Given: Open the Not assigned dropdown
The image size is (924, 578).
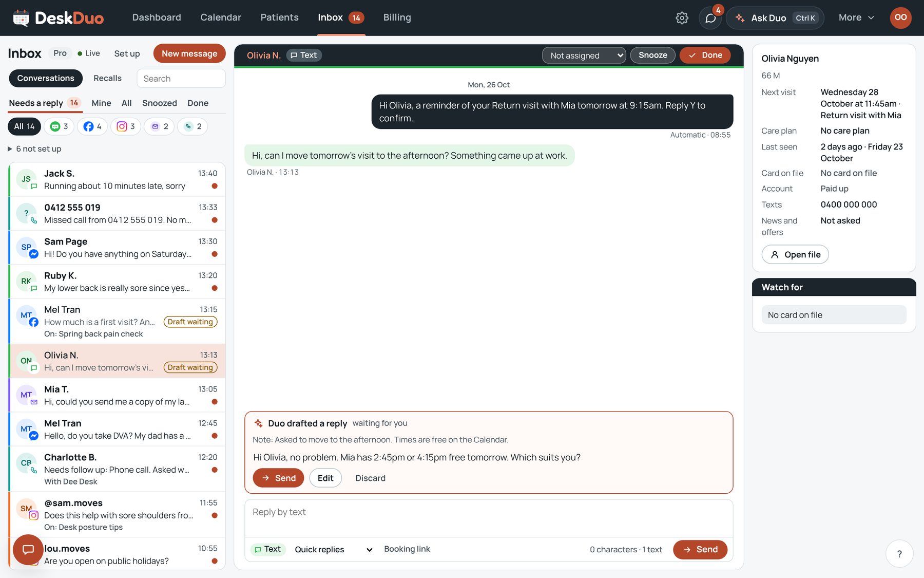Looking at the screenshot, I should coord(584,55).
